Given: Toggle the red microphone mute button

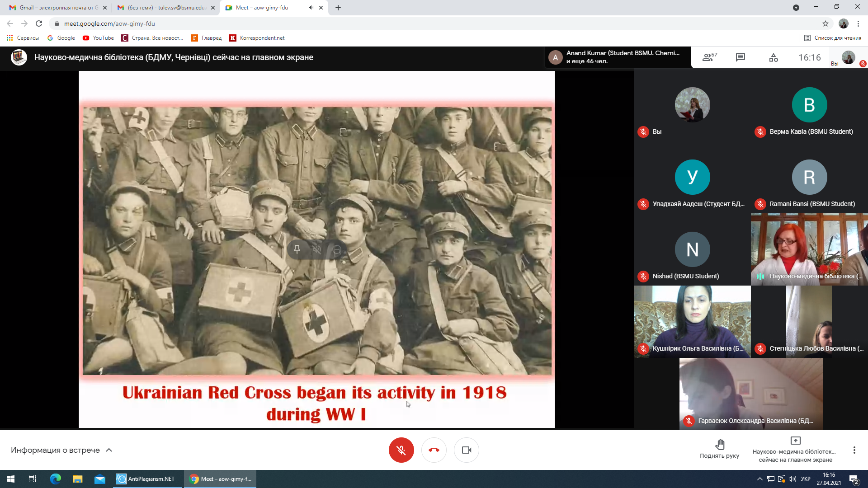Looking at the screenshot, I should click(x=401, y=450).
